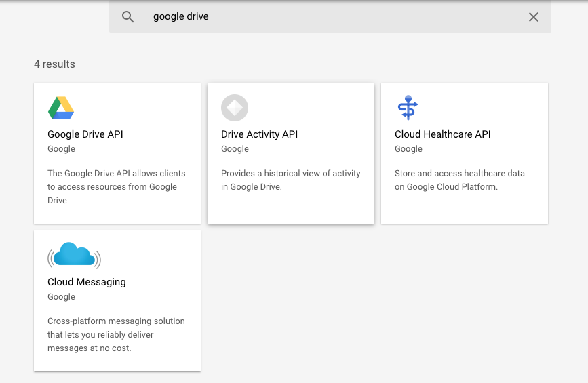Open the Cloud Messaging title
Screen dimensions: 588x383
(x=87, y=282)
